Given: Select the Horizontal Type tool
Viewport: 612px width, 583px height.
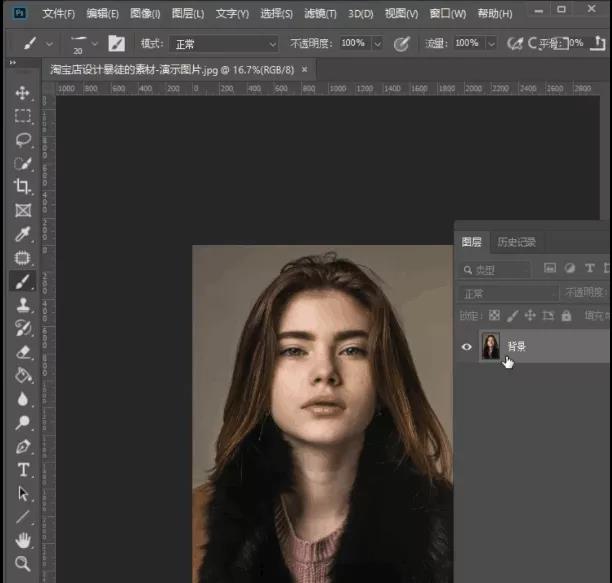Looking at the screenshot, I should 22,470.
